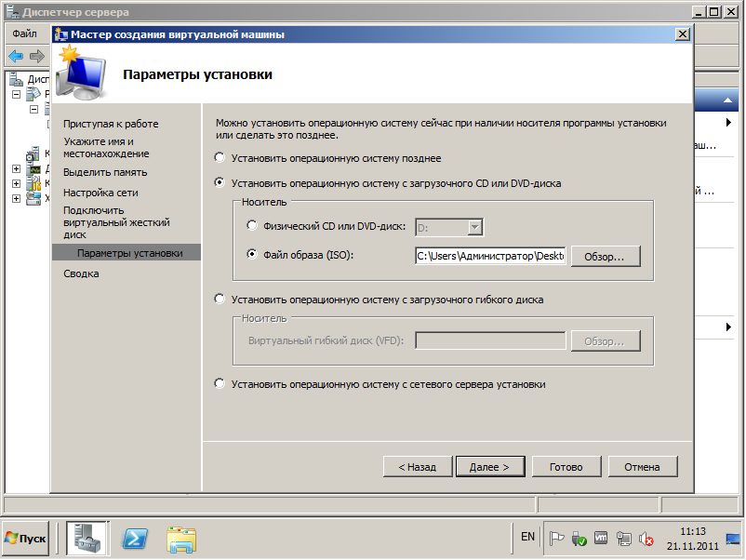This screenshot has height=560, width=746.
Task: Open the lower actions pane submenu arrow
Action: (x=729, y=327)
